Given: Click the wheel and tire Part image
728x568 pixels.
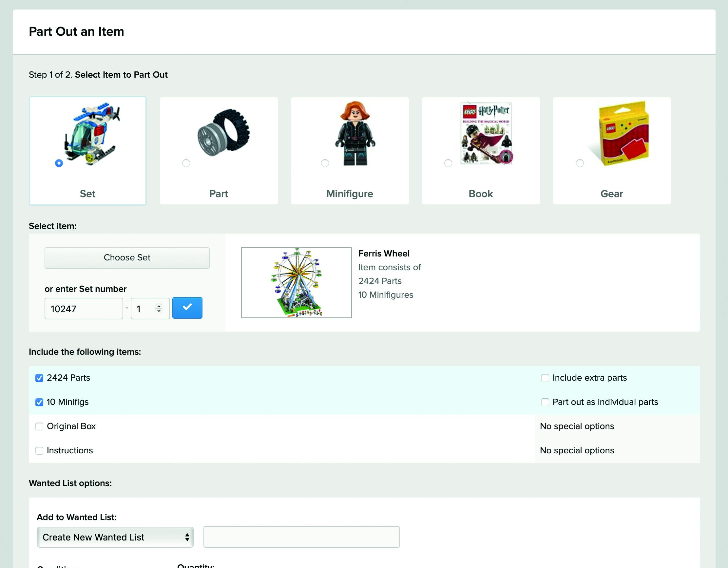Looking at the screenshot, I should click(x=224, y=133).
